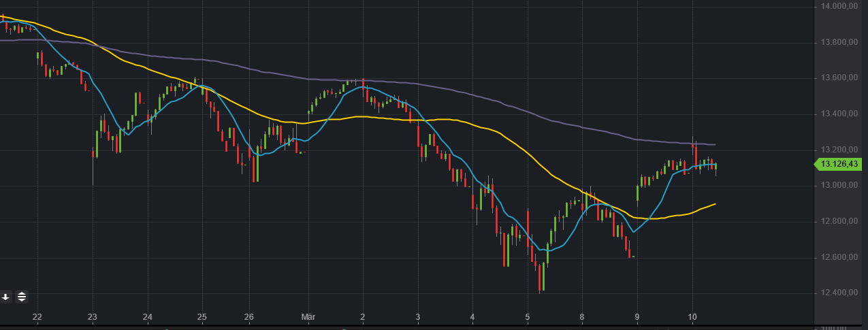This screenshot has width=868, height=330.
Task: Select date 22 on the time axis
Action: [x=37, y=317]
